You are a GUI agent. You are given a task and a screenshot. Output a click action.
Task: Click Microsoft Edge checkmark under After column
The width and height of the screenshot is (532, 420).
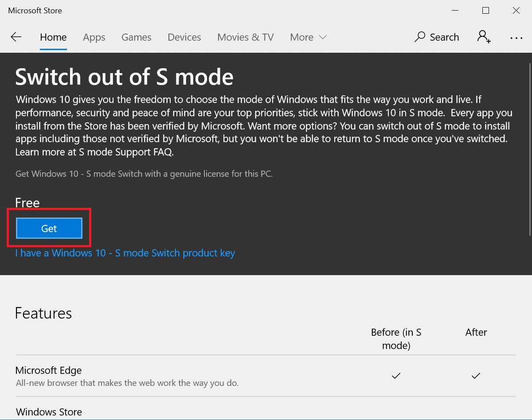point(476,376)
